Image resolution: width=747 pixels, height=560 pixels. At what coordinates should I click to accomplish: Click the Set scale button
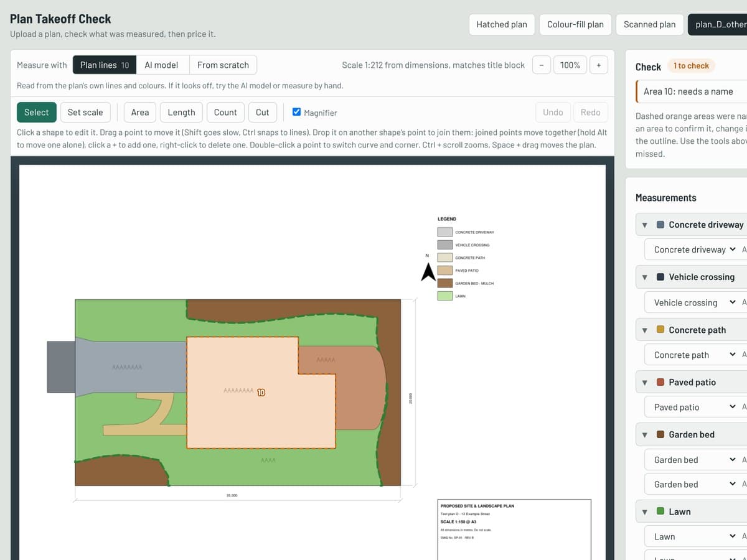[x=85, y=112]
